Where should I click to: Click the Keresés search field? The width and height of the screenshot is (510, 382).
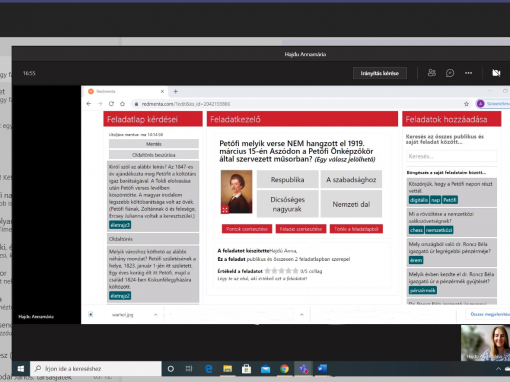tap(451, 156)
